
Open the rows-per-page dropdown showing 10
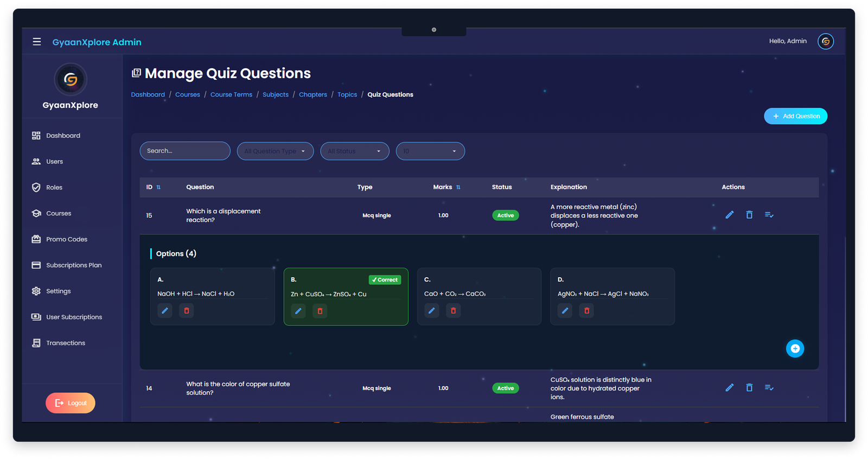click(x=430, y=151)
